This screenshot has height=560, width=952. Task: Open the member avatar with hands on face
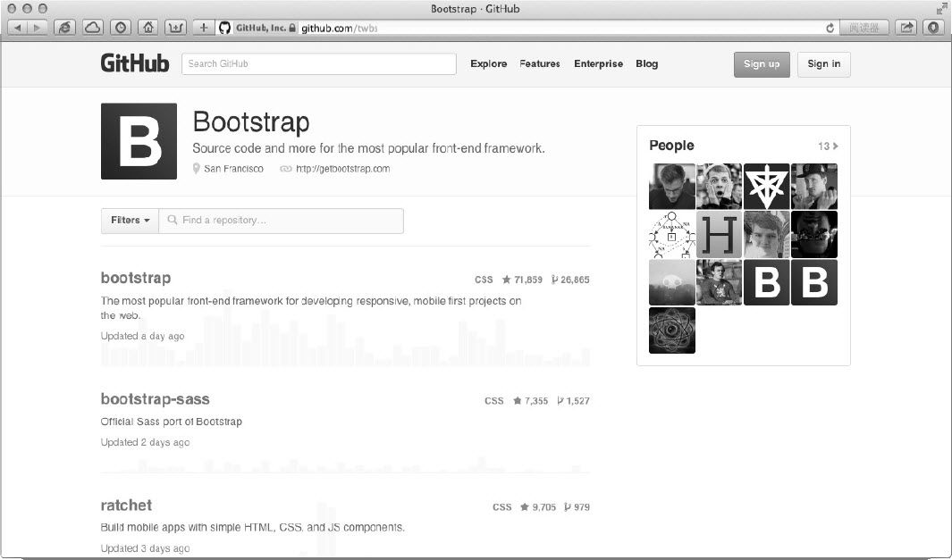pyautogui.click(x=720, y=187)
